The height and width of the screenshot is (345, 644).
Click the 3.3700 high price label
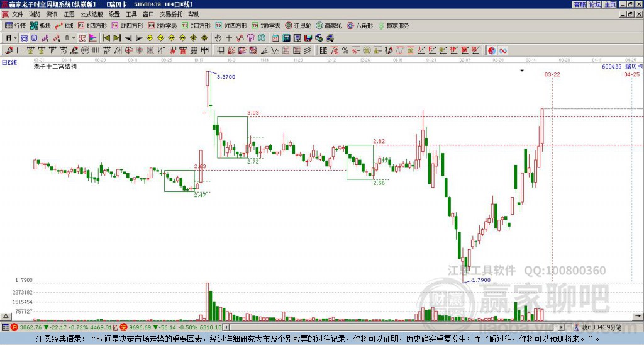click(x=226, y=77)
